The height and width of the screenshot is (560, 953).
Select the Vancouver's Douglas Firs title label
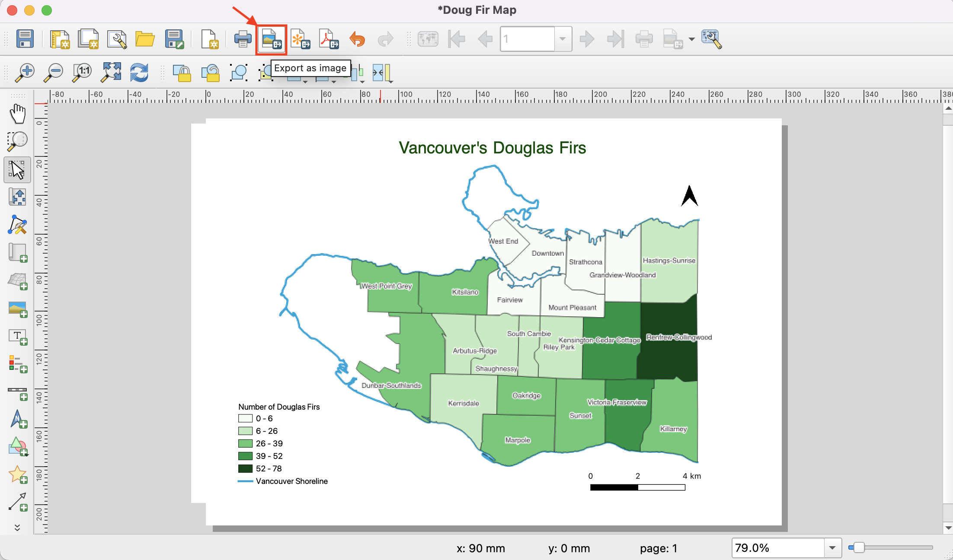pyautogui.click(x=492, y=148)
